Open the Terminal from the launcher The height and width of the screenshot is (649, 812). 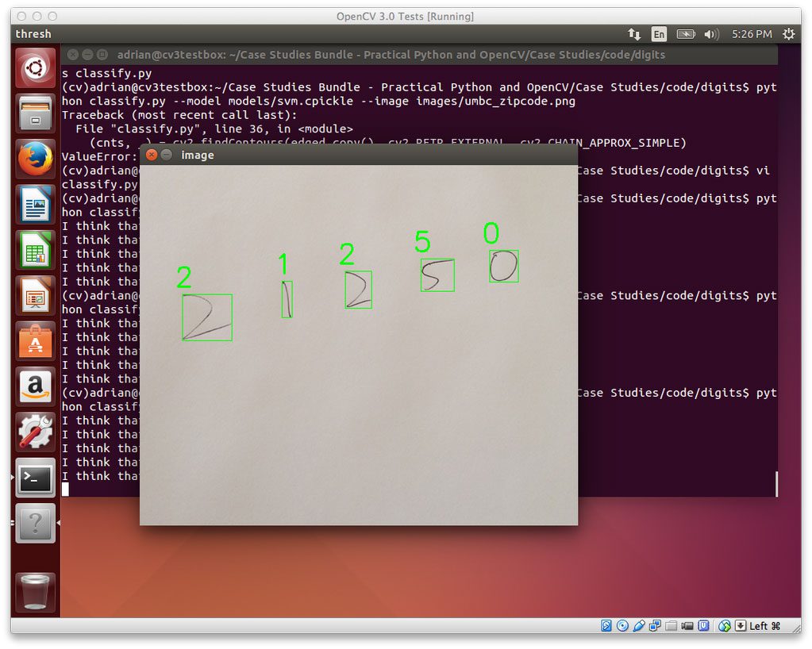tap(35, 478)
